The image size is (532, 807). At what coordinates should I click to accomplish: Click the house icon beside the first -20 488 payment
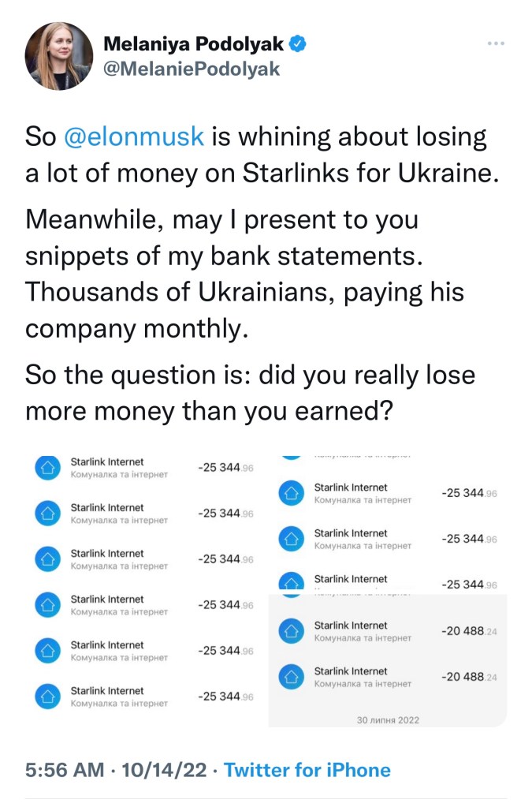coord(292,631)
